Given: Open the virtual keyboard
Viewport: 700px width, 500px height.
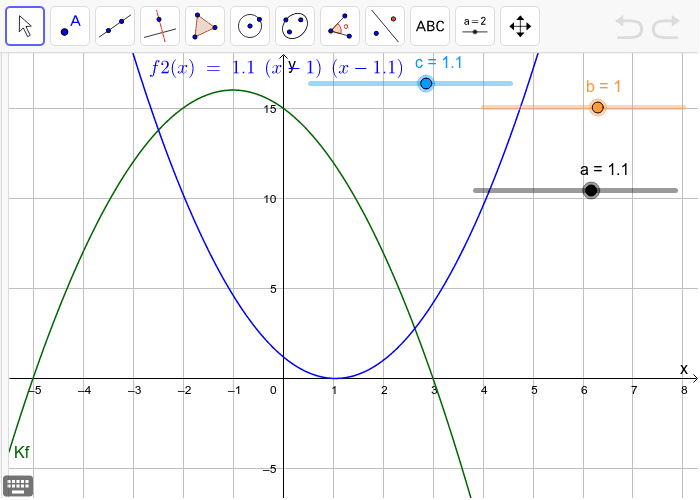Looking at the screenshot, I should (18, 485).
